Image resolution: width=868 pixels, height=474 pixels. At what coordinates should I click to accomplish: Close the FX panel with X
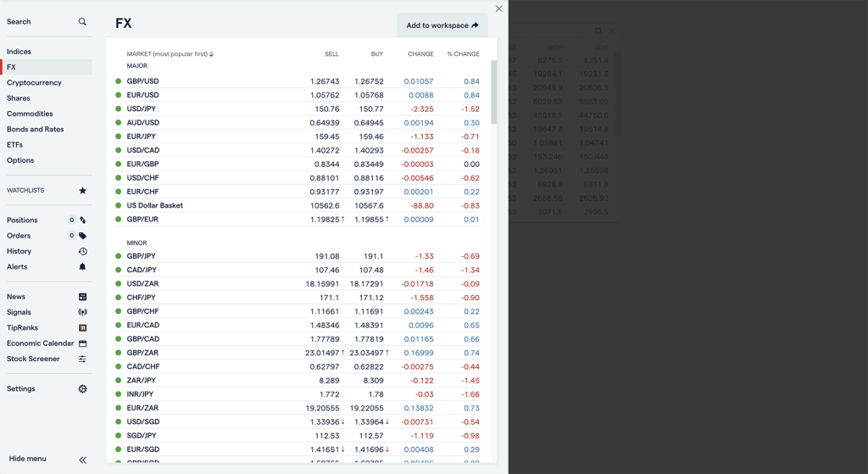[x=498, y=8]
